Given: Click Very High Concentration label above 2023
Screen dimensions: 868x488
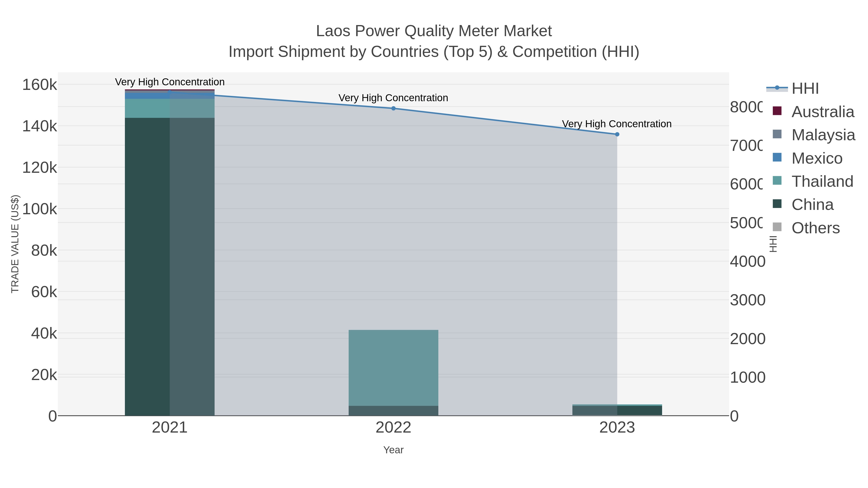Looking at the screenshot, I should pyautogui.click(x=617, y=124).
